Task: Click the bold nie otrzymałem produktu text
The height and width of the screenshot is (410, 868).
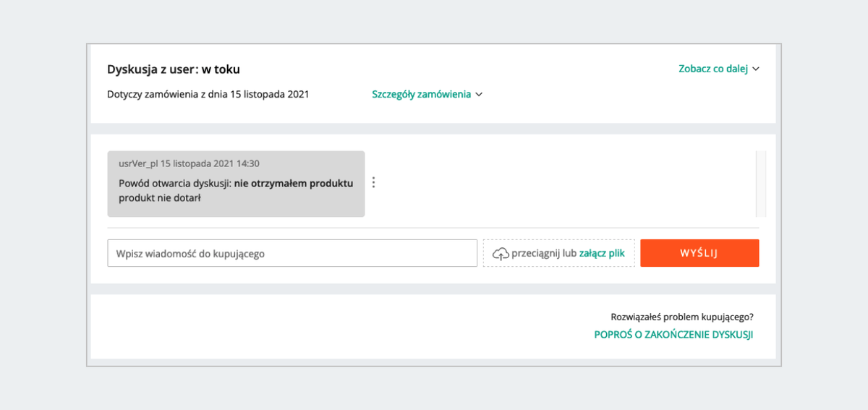Action: click(294, 183)
